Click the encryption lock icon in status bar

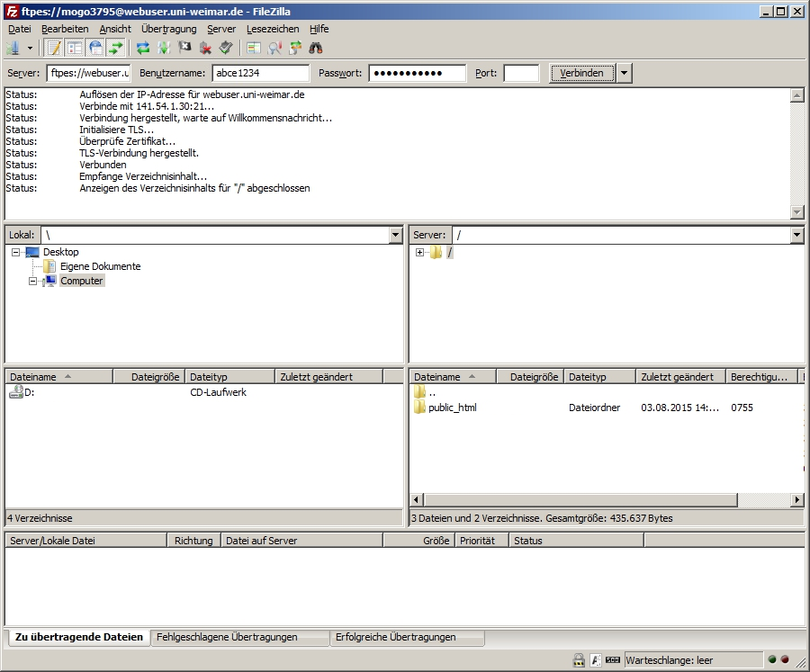point(579,660)
